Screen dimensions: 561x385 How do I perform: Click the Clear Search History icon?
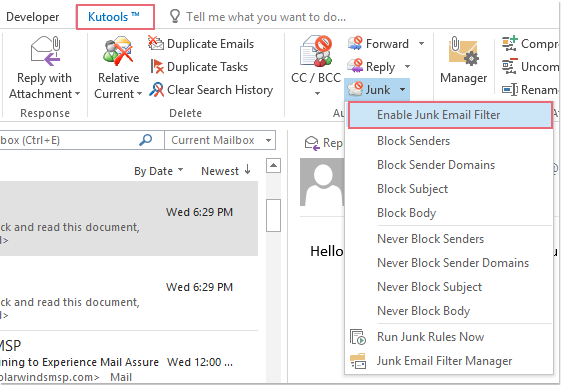click(x=156, y=89)
